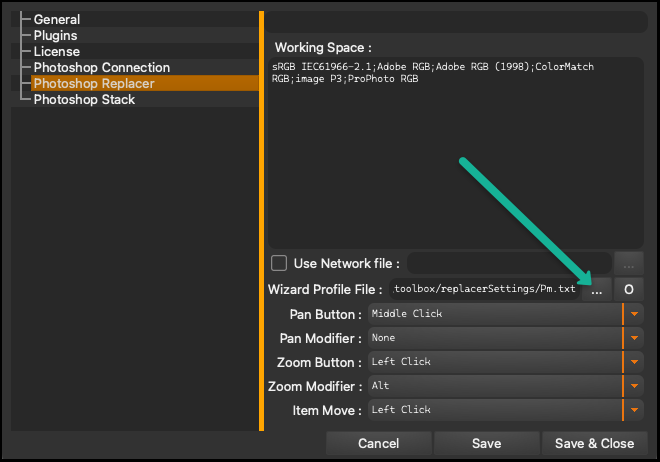This screenshot has width=660, height=462.
Task: Click the O button beside Wizard Profile File
Action: click(628, 289)
